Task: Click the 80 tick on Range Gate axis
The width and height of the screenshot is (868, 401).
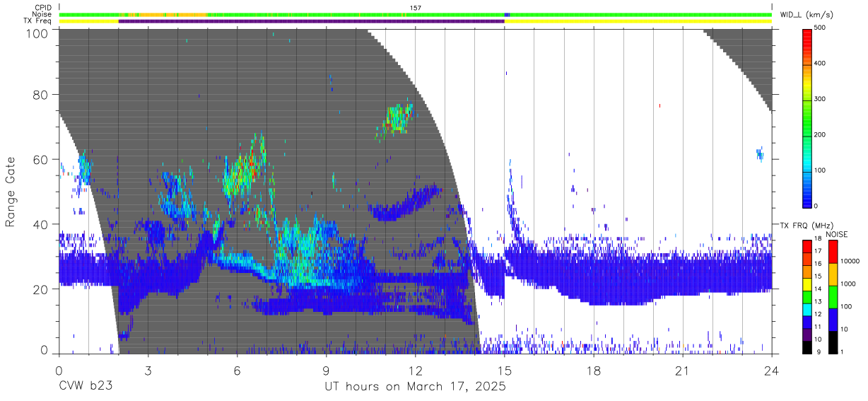Action: tap(42, 95)
